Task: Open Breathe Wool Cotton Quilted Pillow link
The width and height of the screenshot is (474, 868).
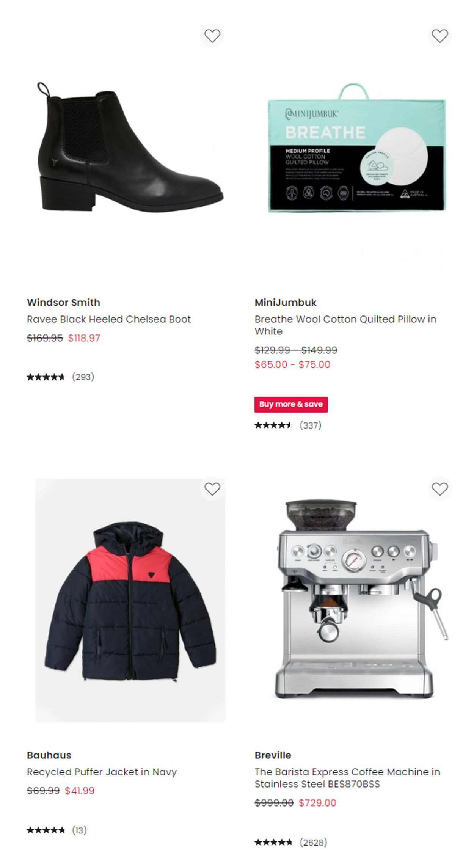Action: pos(345,325)
